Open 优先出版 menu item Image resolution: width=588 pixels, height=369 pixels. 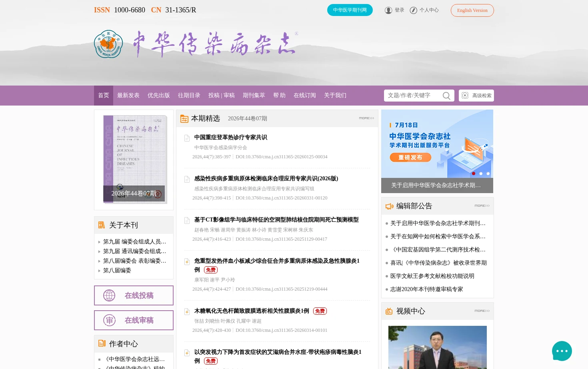point(159,96)
